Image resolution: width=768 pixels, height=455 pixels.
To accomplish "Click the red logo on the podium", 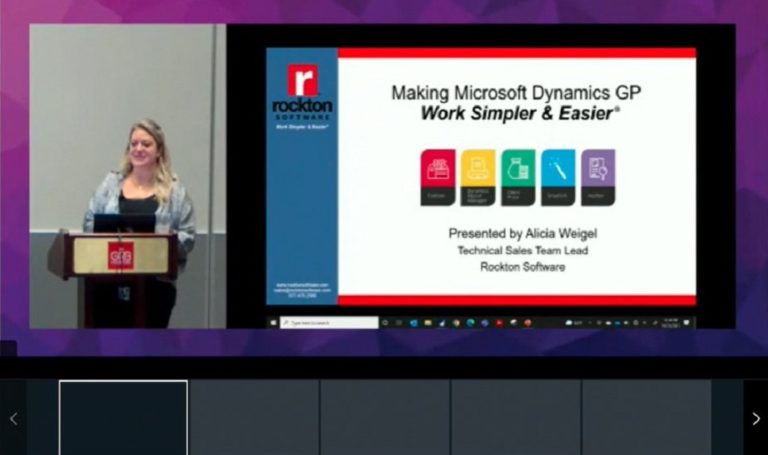I will [x=120, y=255].
